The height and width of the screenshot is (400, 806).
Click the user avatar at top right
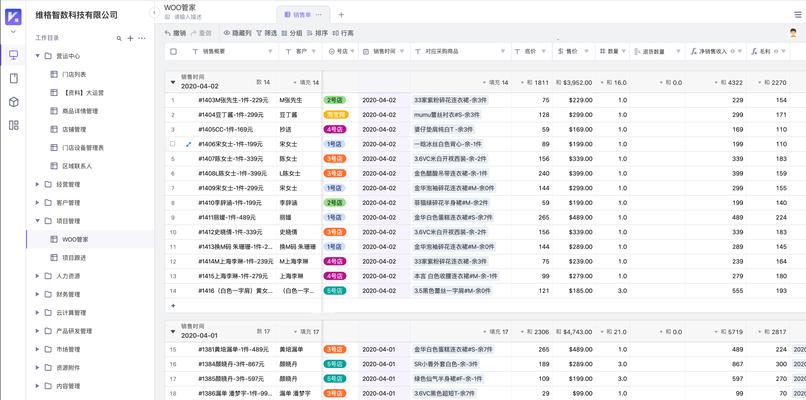click(x=793, y=33)
